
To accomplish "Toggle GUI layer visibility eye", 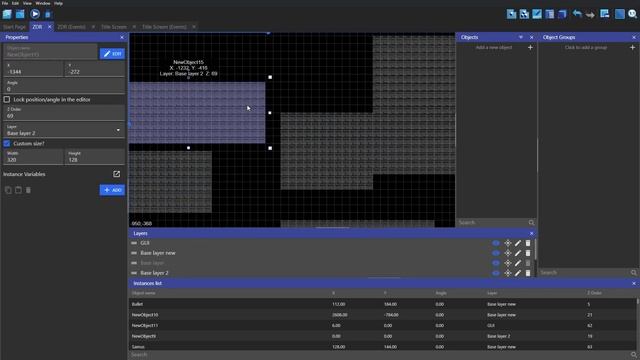I will (x=496, y=243).
